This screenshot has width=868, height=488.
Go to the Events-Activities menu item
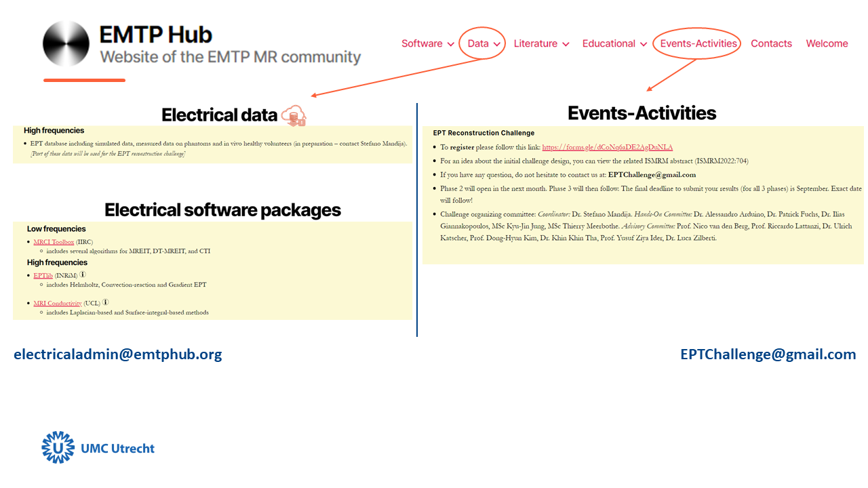tap(698, 43)
